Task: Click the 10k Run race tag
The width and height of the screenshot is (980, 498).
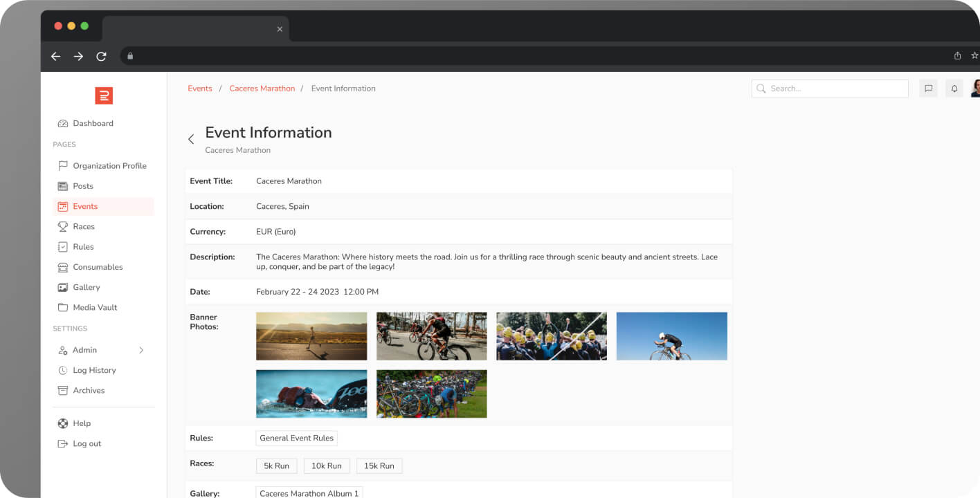Action: pos(327,466)
